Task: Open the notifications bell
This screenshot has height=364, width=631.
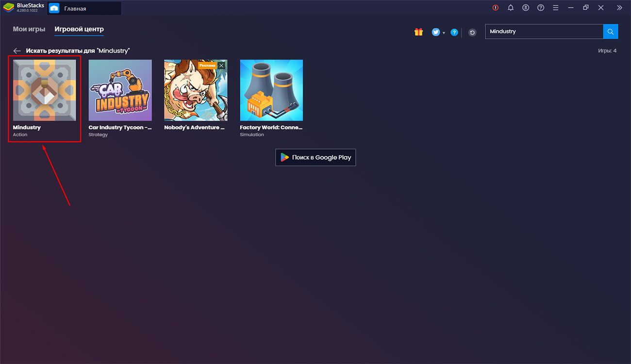Action: pos(511,8)
